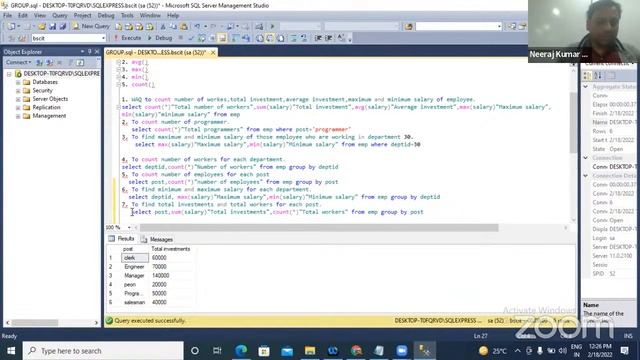Screen dimensions: 640x360
Task: Click the Windows Start button
Action: [x=11, y=351]
